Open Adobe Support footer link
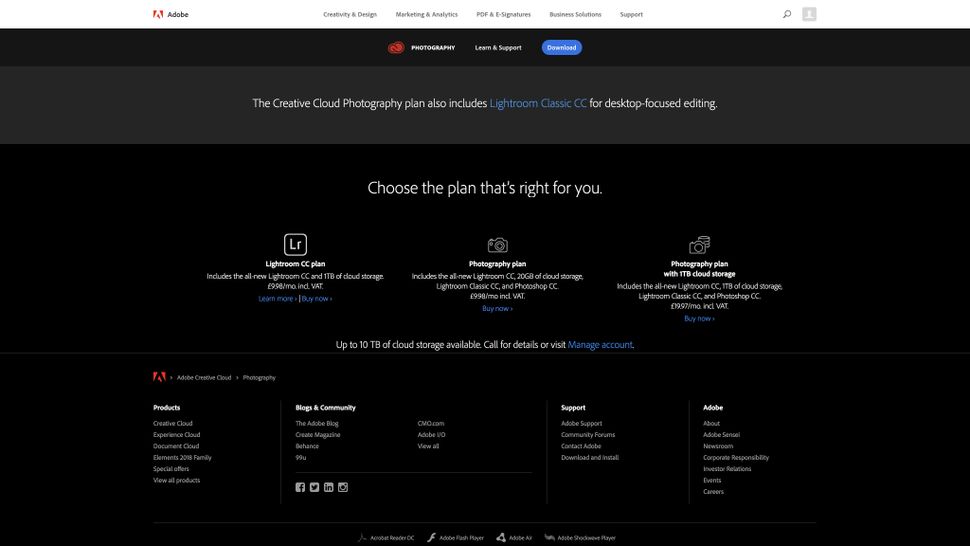 pos(582,424)
